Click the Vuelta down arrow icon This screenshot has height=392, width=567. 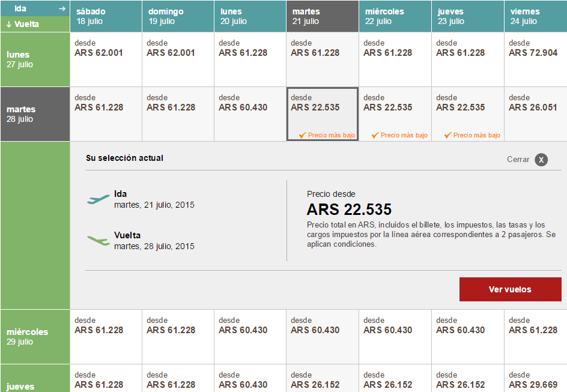(x=9, y=25)
